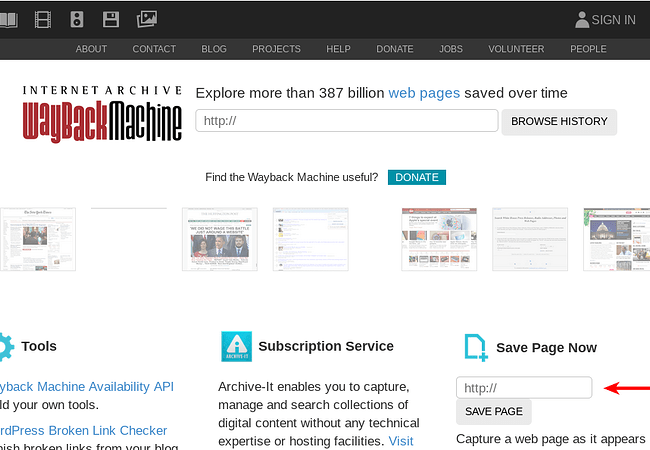Open the Wayback Machine Availability API link
650x450 pixels.
tap(87, 387)
